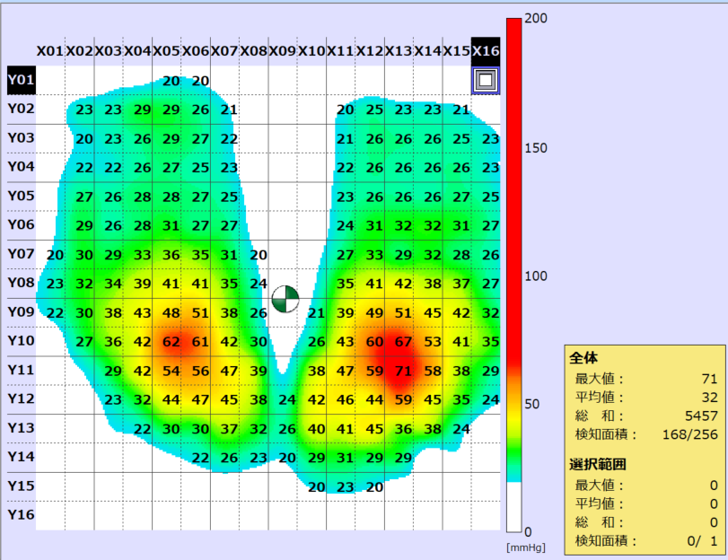
Task: Click the square selection marker in cell X16-Y01
Action: [486, 81]
